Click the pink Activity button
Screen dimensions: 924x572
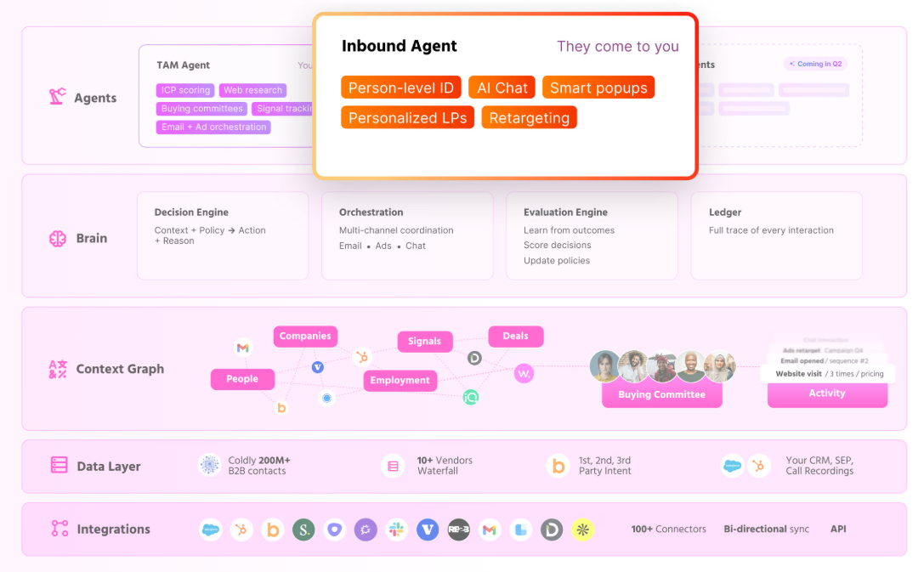pyautogui.click(x=827, y=394)
